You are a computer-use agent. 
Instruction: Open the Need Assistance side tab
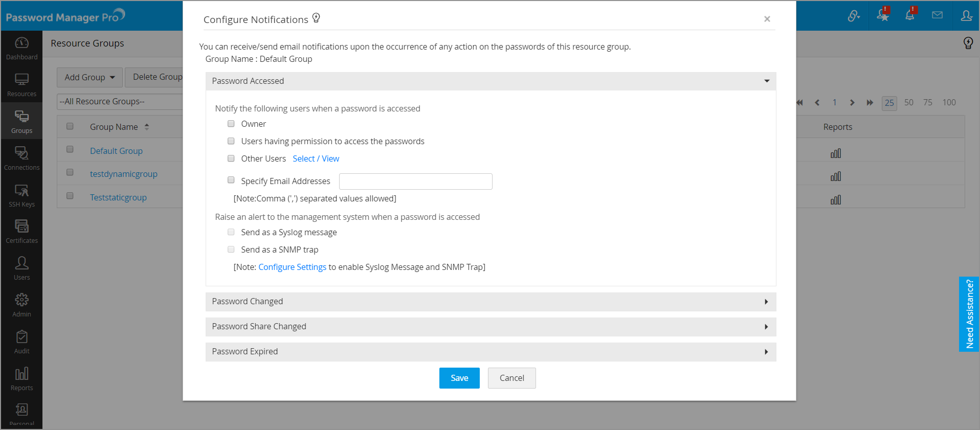click(969, 314)
